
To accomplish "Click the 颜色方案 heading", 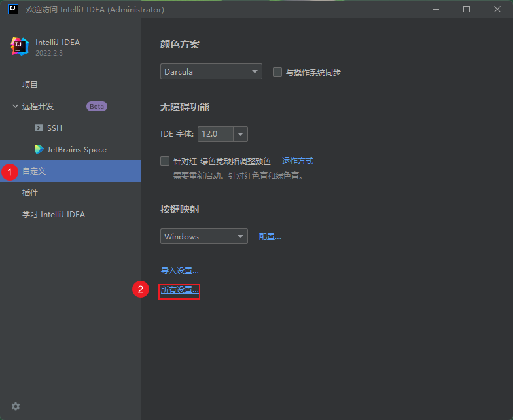I will [x=180, y=44].
